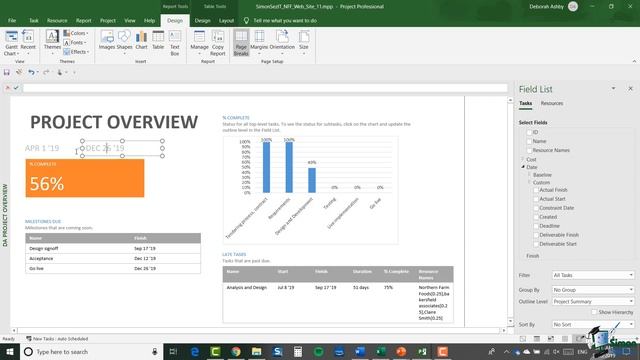
Task: Open the Fonts theme dropdown
Action: coord(75,42)
